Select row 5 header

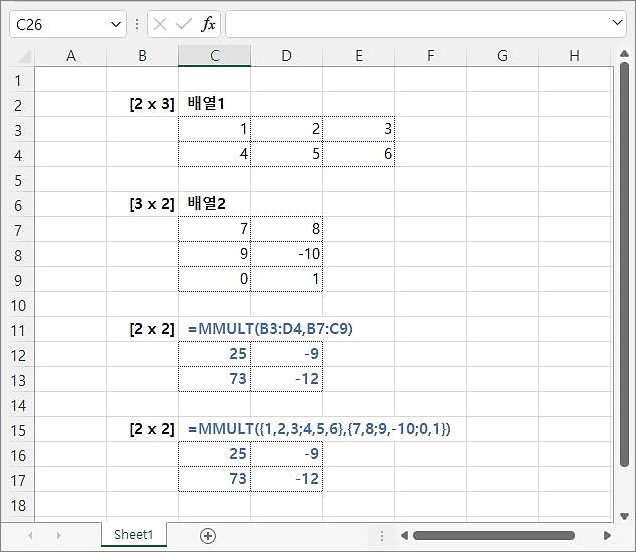(18, 180)
